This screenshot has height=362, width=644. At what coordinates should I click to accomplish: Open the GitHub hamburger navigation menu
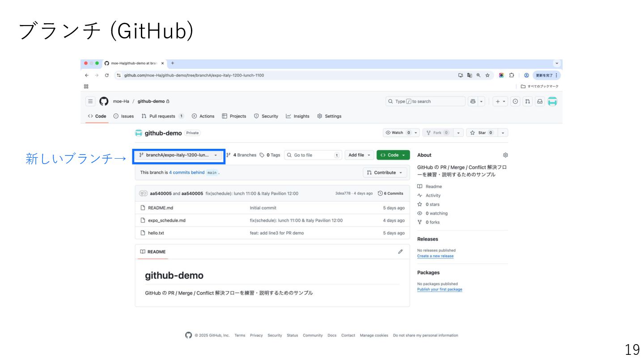coord(91,101)
